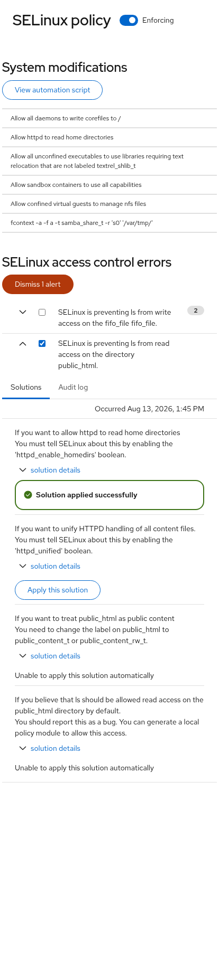Check the fifo_file write access alert checkbox
The width and height of the screenshot is (219, 980).
click(42, 312)
